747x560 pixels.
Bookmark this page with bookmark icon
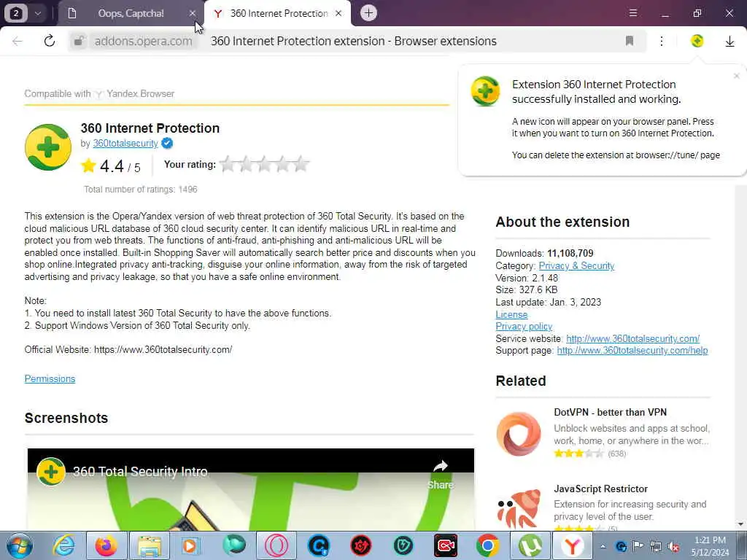(x=630, y=41)
